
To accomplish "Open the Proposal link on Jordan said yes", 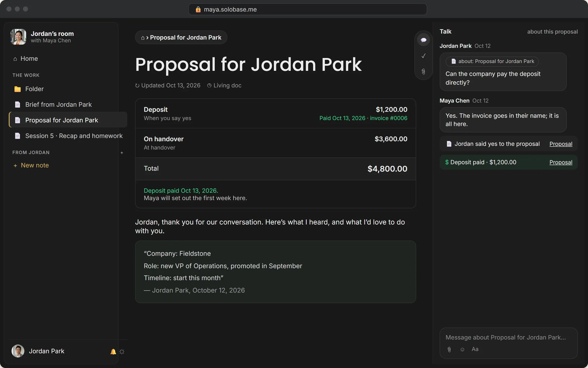I will tap(561, 144).
